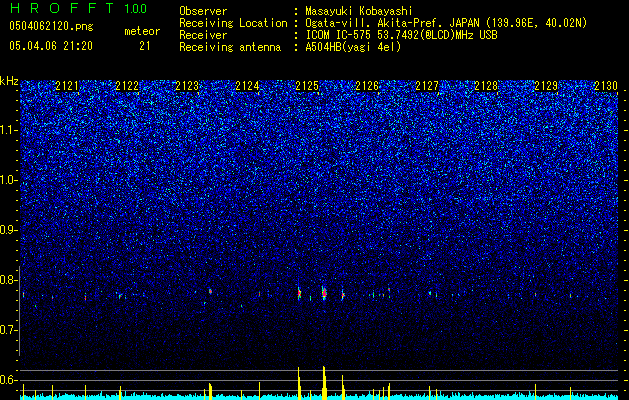Click observer name Masayuki Kobayashi
629x400 pixels.
click(x=358, y=11)
